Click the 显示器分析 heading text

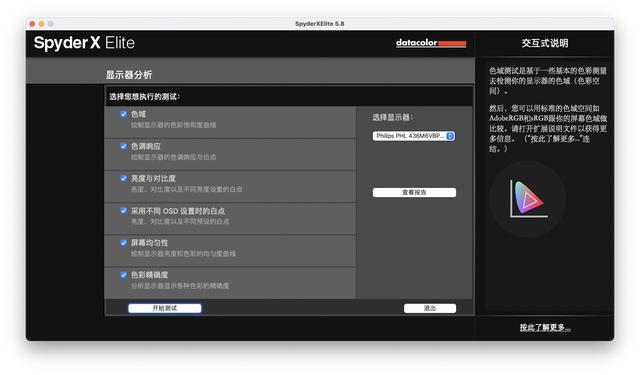pos(129,75)
